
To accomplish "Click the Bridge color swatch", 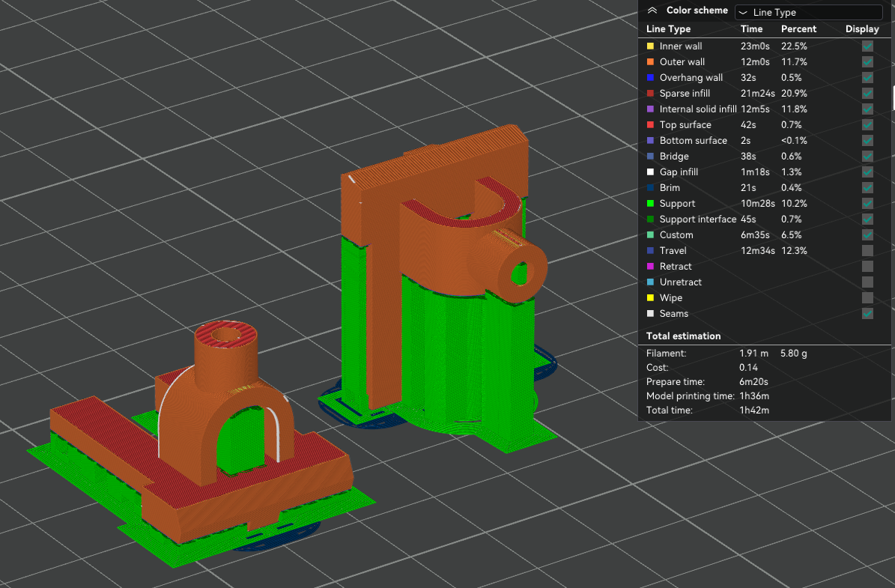I will click(650, 156).
